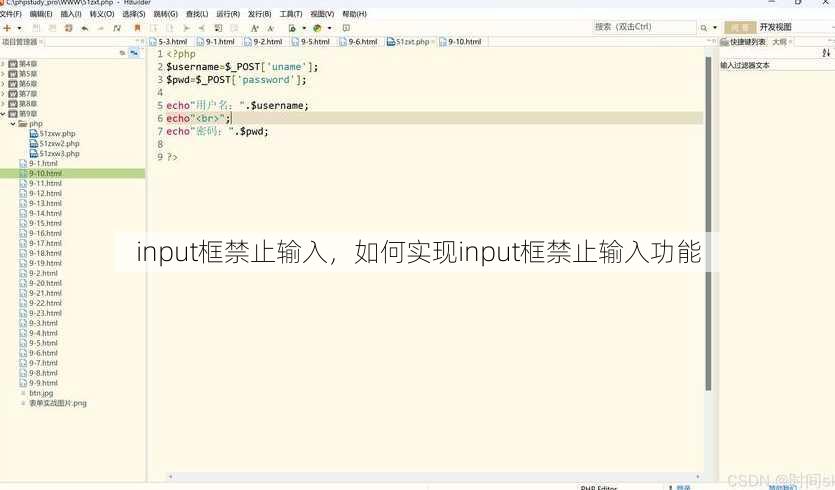Image resolution: width=835 pixels, height=490 pixels.
Task: Click the closing ?> tag on line 9
Action: coord(172,157)
